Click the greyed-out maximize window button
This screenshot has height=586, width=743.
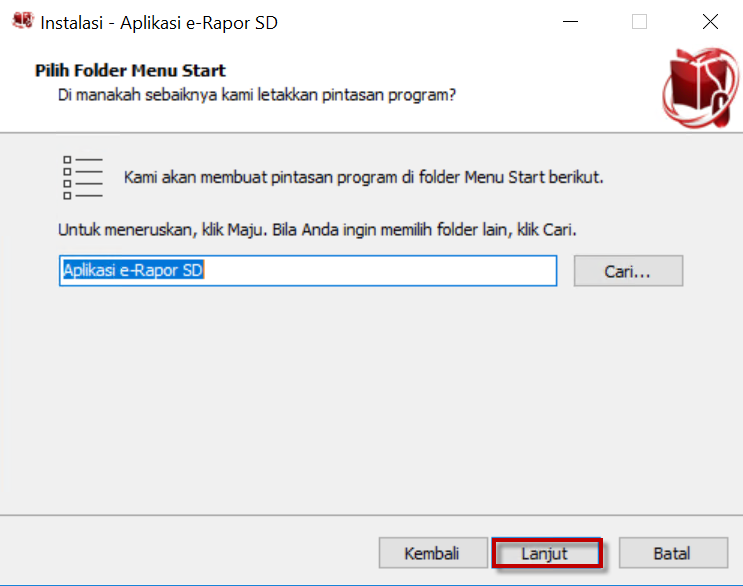tap(639, 22)
